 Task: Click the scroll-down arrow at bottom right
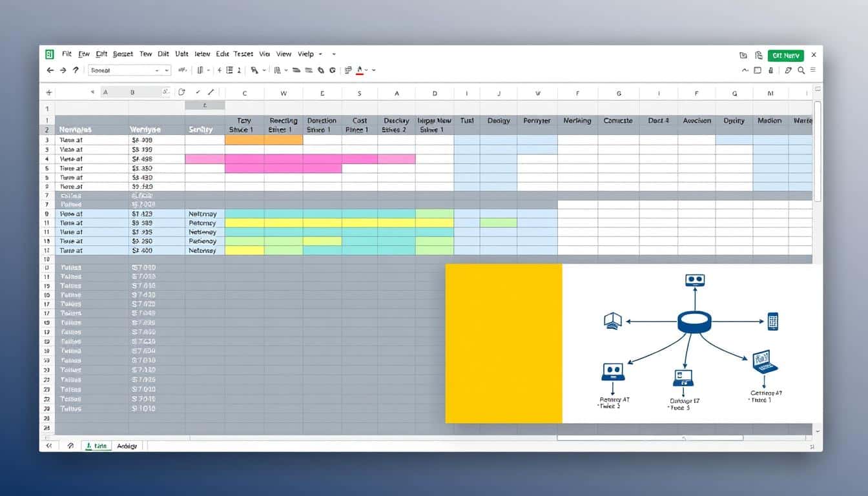tap(818, 430)
